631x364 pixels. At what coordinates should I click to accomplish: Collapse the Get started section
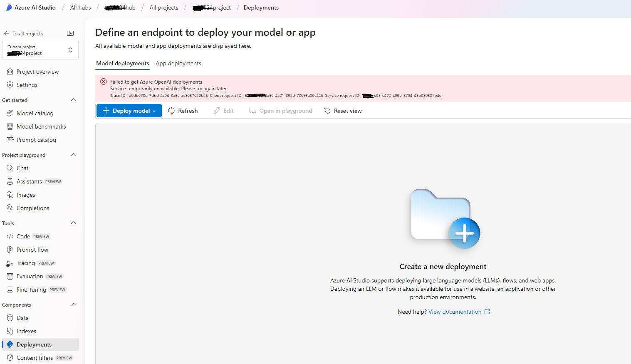(74, 100)
